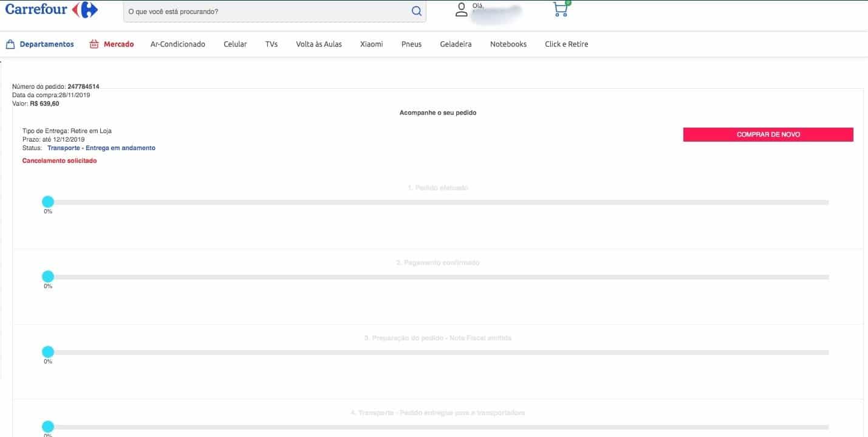Click the Acompanhe o seu pedido heading
Image resolution: width=868 pixels, height=437 pixels.
tap(438, 113)
